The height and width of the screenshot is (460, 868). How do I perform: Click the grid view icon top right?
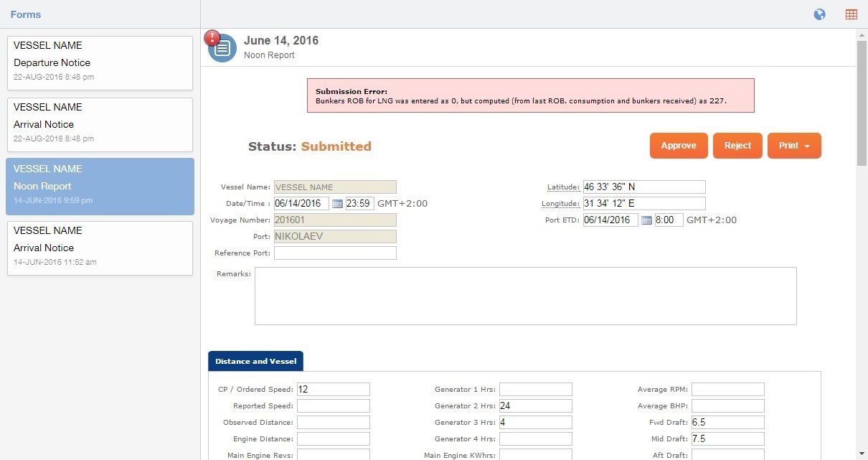[851, 14]
